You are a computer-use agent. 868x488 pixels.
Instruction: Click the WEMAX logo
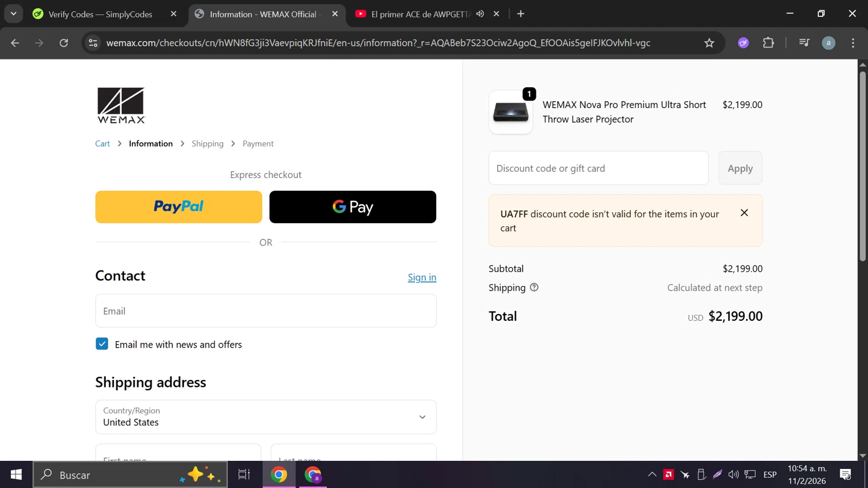click(x=121, y=105)
